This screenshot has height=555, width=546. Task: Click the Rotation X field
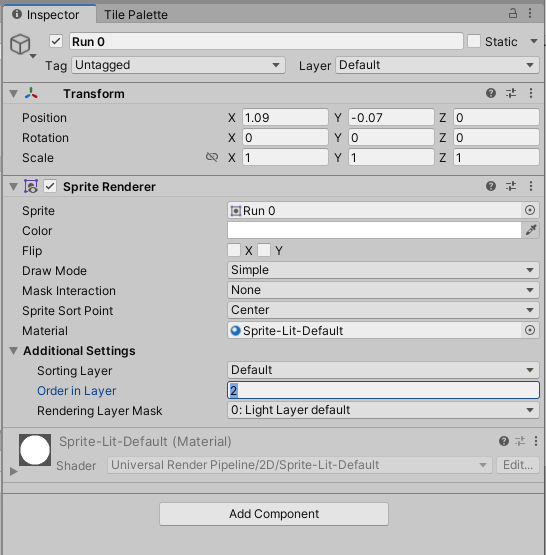285,137
